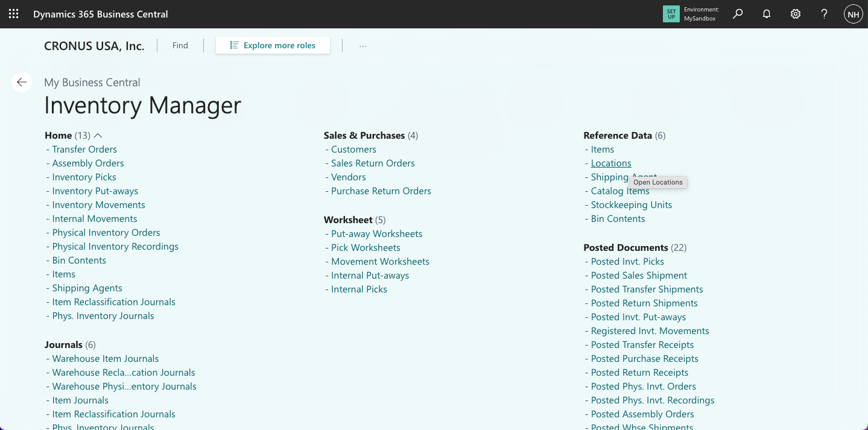Open Internal Put-aways
This screenshot has width=868, height=430.
(x=370, y=276)
